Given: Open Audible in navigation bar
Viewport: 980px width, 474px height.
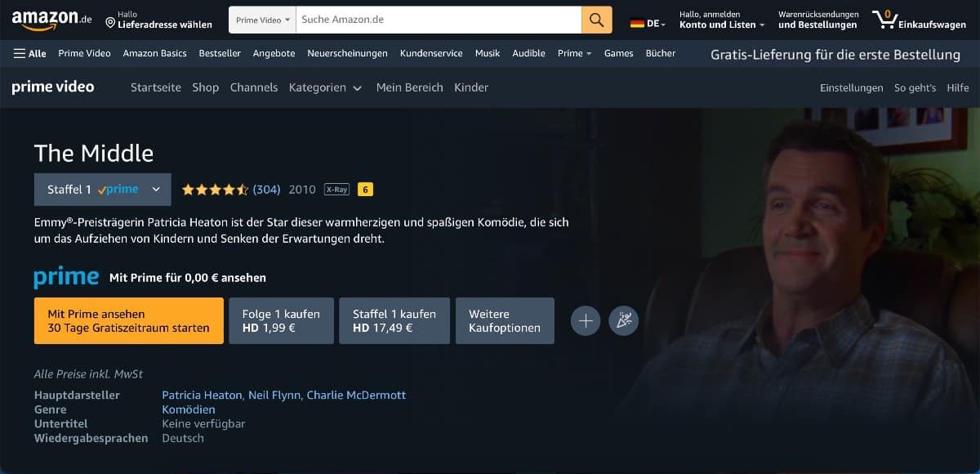Looking at the screenshot, I should pyautogui.click(x=528, y=53).
